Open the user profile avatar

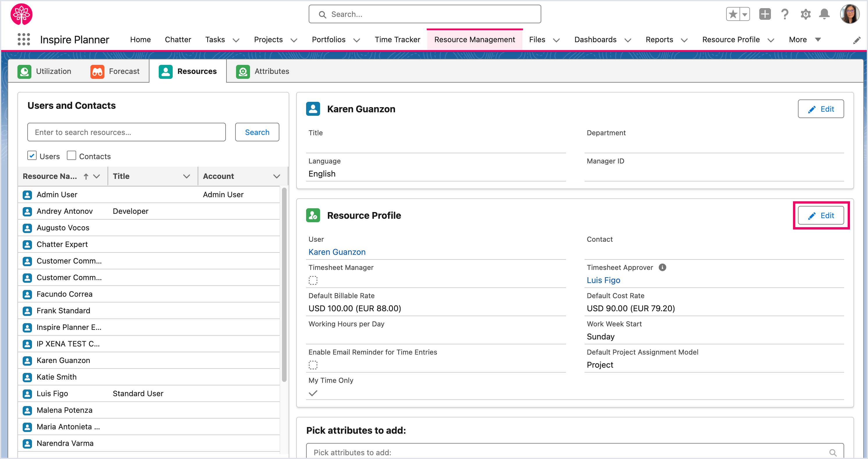pyautogui.click(x=850, y=14)
